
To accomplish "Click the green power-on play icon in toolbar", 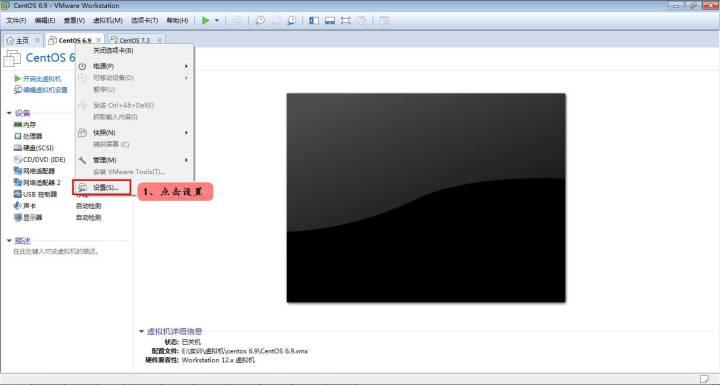I will 206,20.
